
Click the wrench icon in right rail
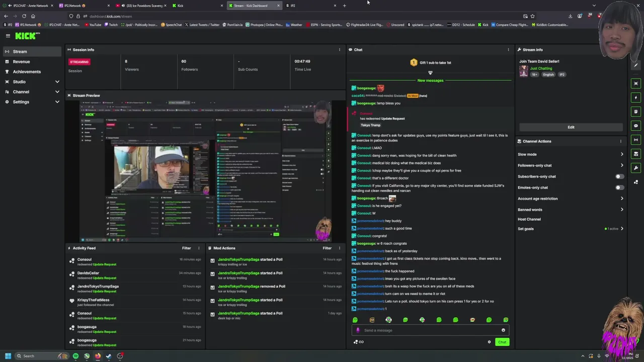[x=636, y=168]
